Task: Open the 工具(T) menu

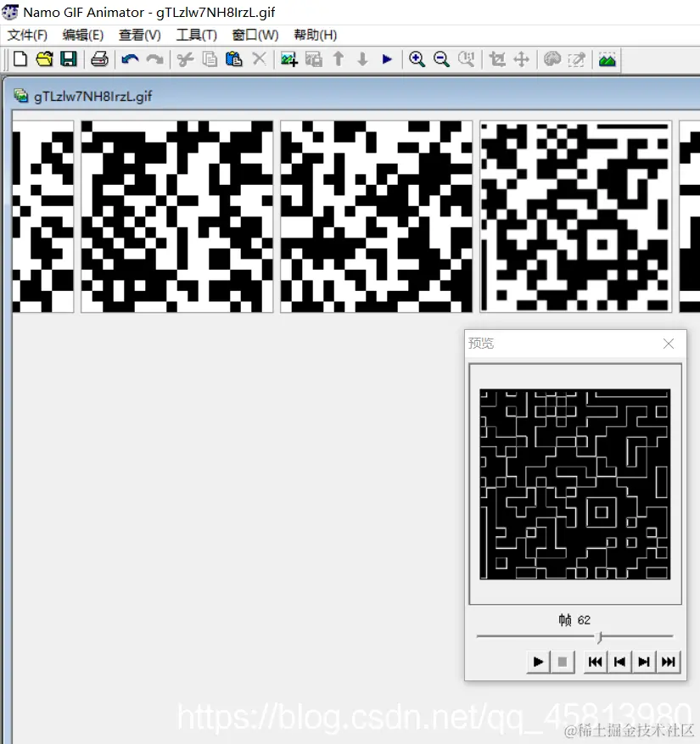Action: 197,35
